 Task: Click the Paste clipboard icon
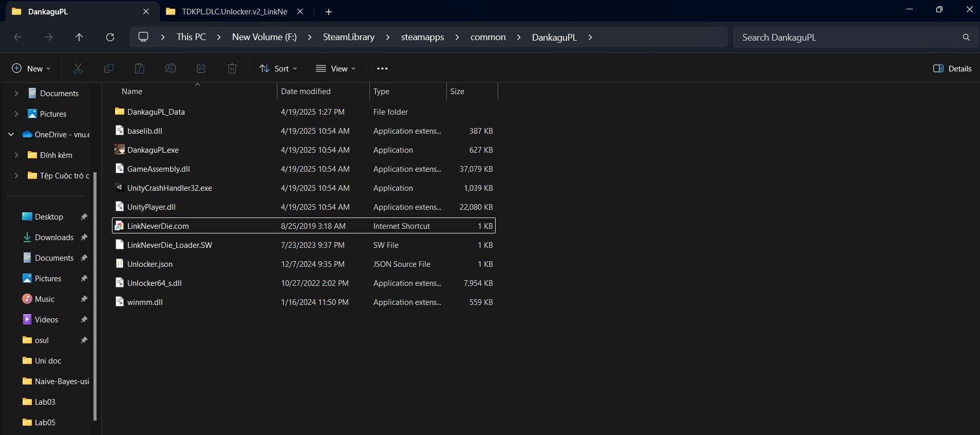click(140, 68)
